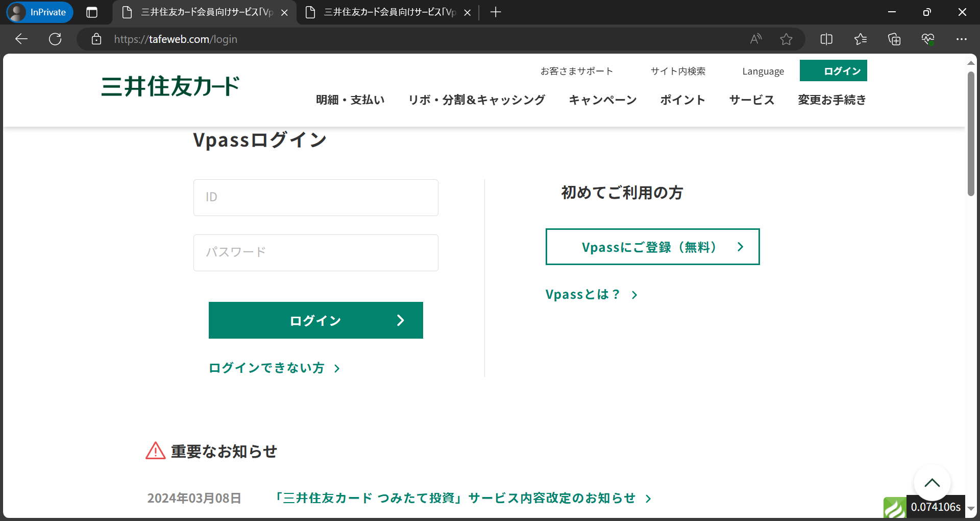This screenshot has height=521, width=980.
Task: Open Browser essentials heart icon
Action: (928, 39)
